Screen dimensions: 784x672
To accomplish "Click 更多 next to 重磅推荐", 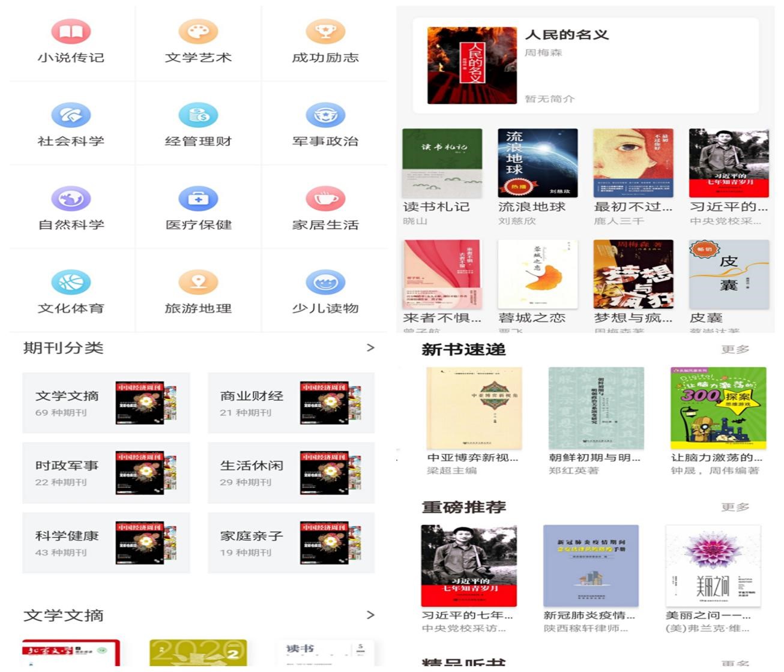I will (x=735, y=508).
